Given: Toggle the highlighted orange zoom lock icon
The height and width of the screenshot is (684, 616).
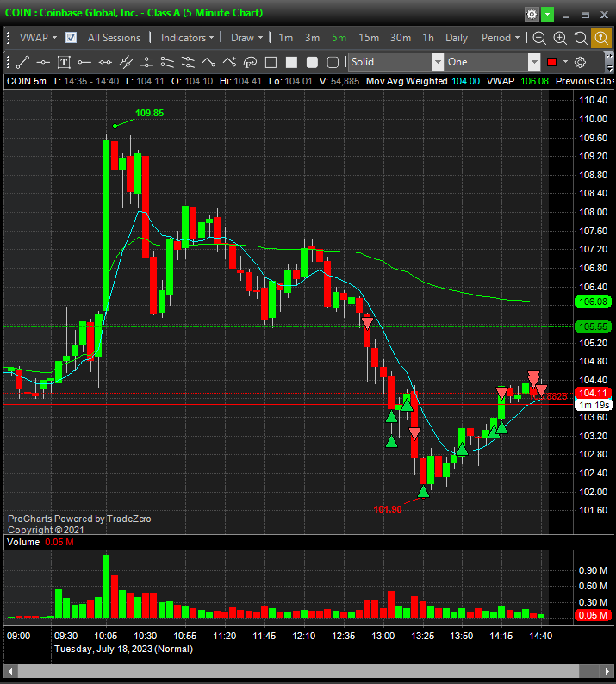Looking at the screenshot, I should click(601, 39).
